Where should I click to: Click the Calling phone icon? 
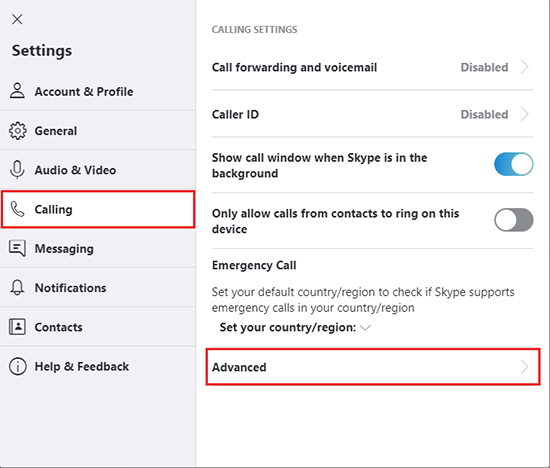pyautogui.click(x=17, y=209)
